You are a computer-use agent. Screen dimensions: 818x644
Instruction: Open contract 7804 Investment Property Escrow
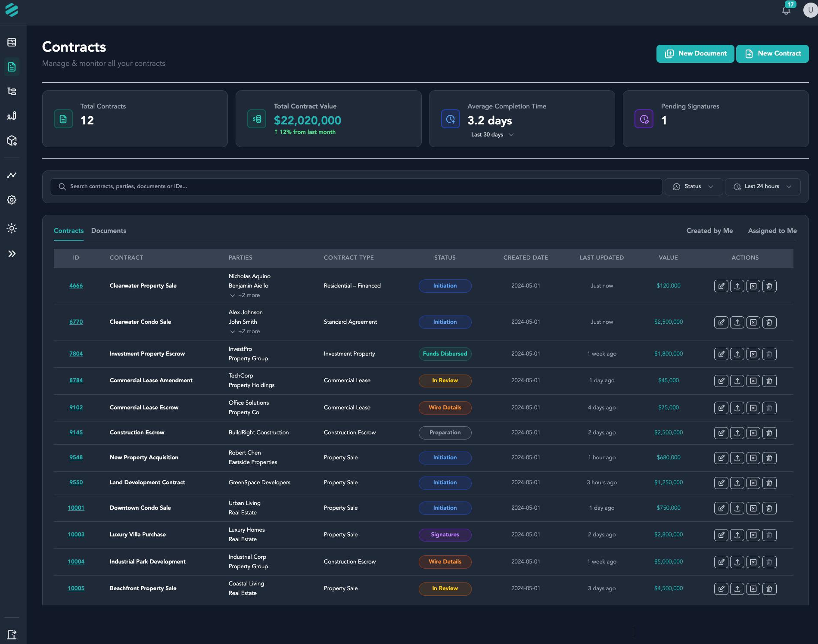click(76, 353)
